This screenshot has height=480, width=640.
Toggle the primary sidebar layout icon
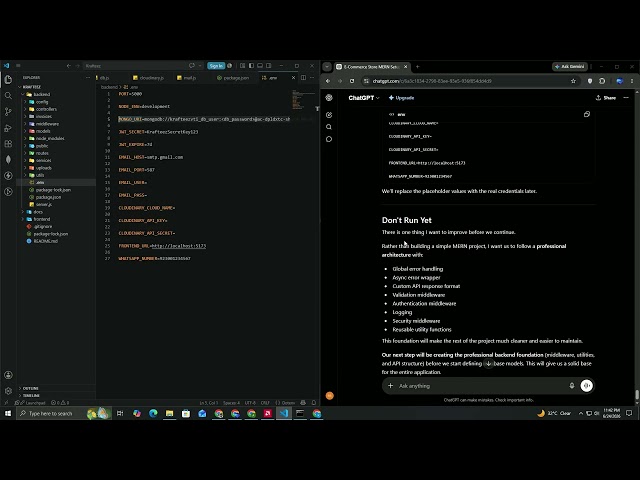[251, 65]
